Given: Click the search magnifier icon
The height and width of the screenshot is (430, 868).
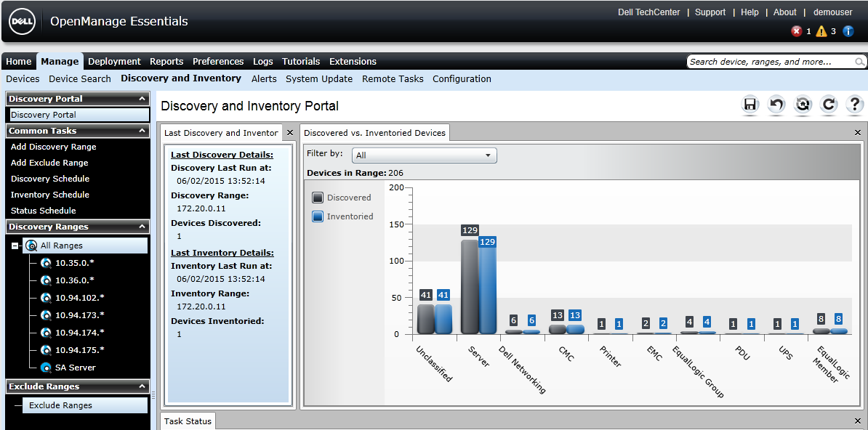Looking at the screenshot, I should (x=859, y=62).
